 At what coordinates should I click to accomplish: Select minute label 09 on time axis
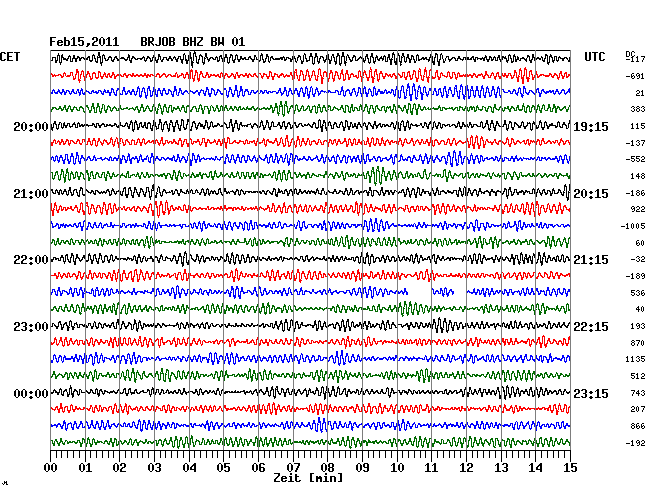coord(362,468)
